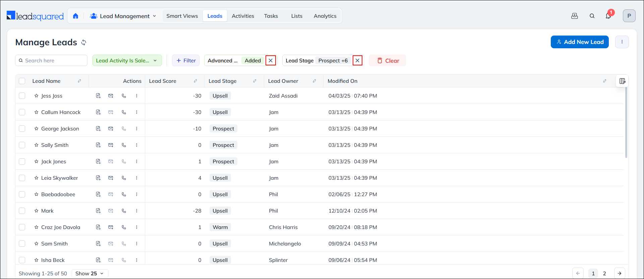Open the notifications bell
Viewport: 644px width, 279px height.
tap(608, 16)
